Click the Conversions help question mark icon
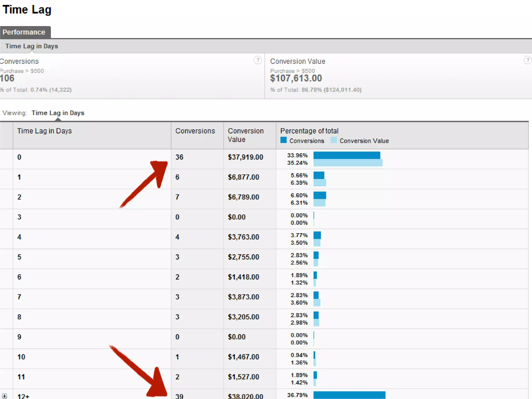Image resolution: width=532 pixels, height=399 pixels. [x=257, y=60]
